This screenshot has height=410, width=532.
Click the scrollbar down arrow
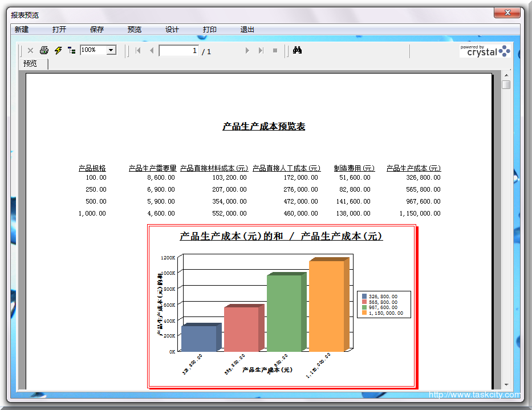click(x=506, y=385)
